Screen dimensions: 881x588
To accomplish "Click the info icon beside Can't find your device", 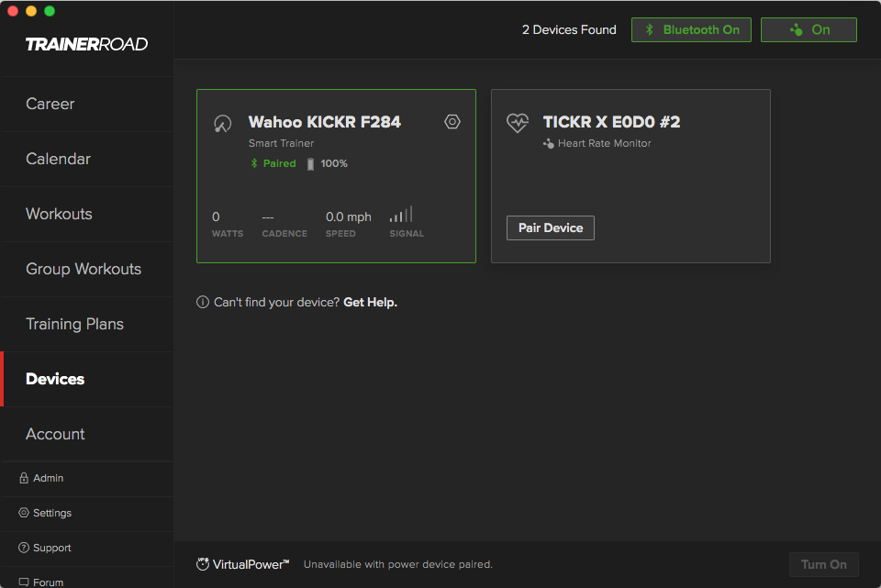I will pyautogui.click(x=202, y=302).
